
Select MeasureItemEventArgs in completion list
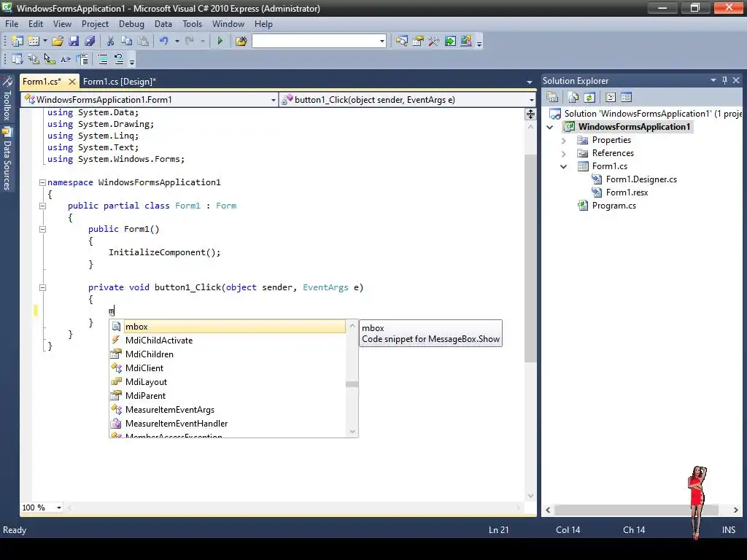coord(228,410)
